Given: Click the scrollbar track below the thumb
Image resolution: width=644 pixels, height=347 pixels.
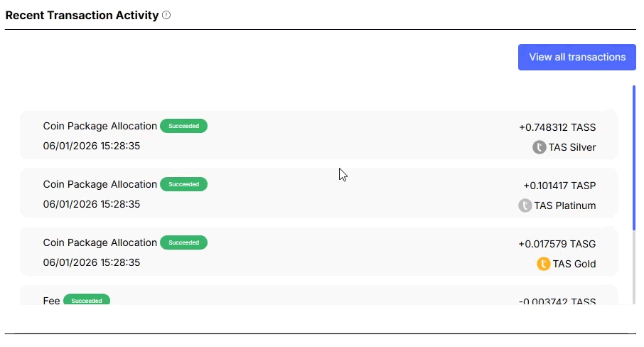Looking at the screenshot, I should (x=633, y=270).
